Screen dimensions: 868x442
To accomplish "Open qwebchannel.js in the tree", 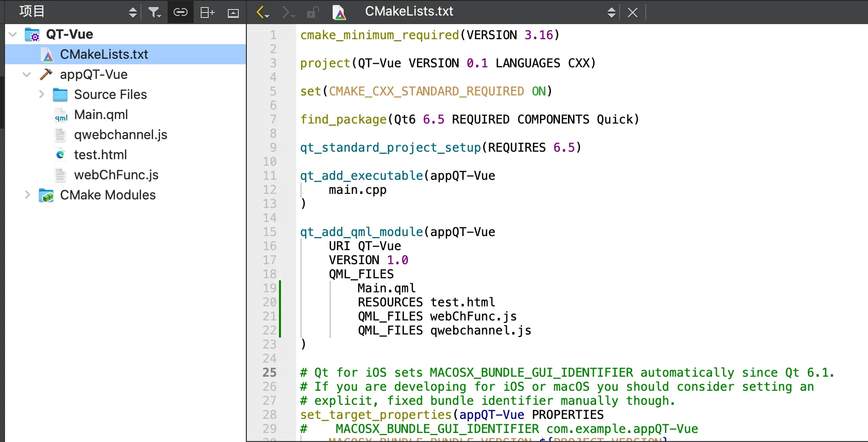I will [x=120, y=135].
